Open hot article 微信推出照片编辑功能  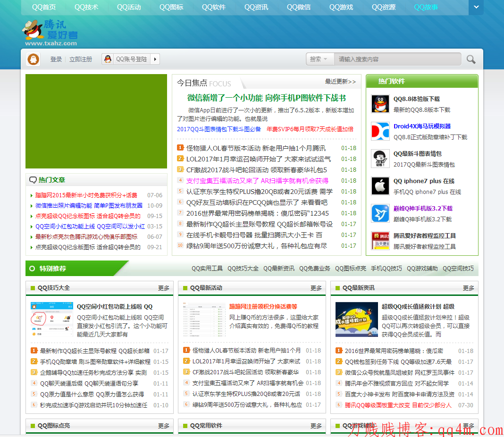coord(89,206)
